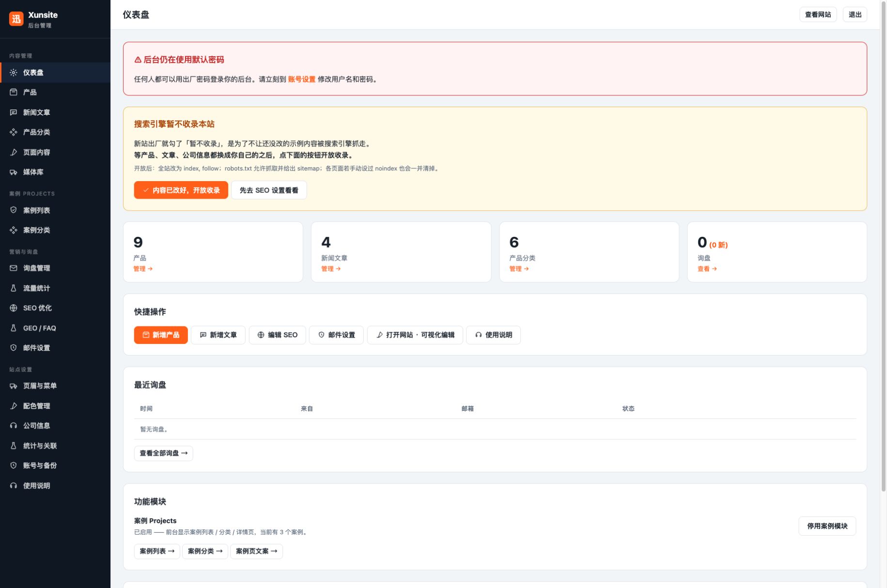Click the 新增文章 quick action

click(218, 335)
